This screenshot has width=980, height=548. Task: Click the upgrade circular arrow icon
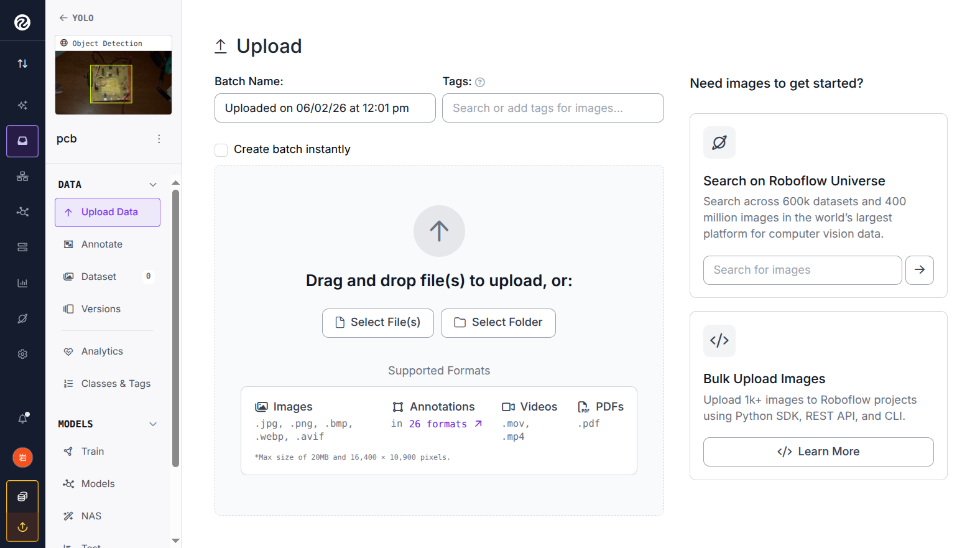(22, 527)
